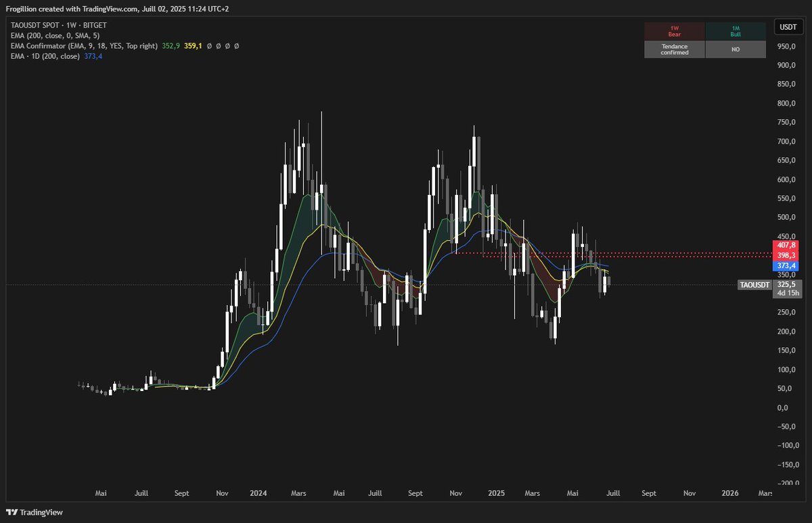
Task: Select the EMA Confirmator indicator legend
Action: click(84, 46)
